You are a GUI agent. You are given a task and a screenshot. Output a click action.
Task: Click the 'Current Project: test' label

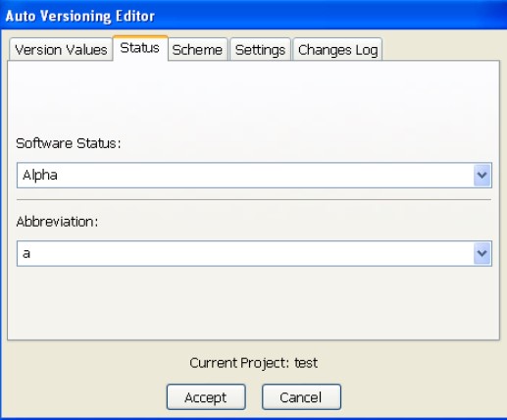coord(253,363)
